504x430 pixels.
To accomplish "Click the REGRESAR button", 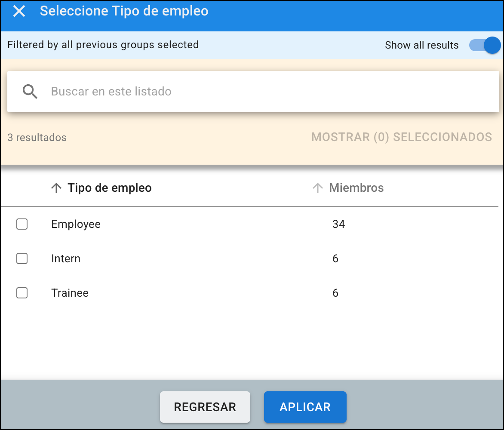I will click(205, 407).
